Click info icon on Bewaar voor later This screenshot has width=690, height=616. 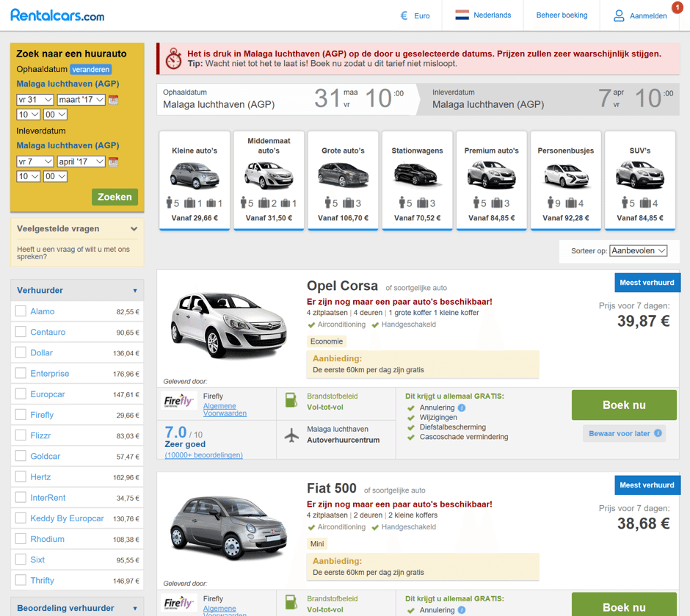pos(658,433)
